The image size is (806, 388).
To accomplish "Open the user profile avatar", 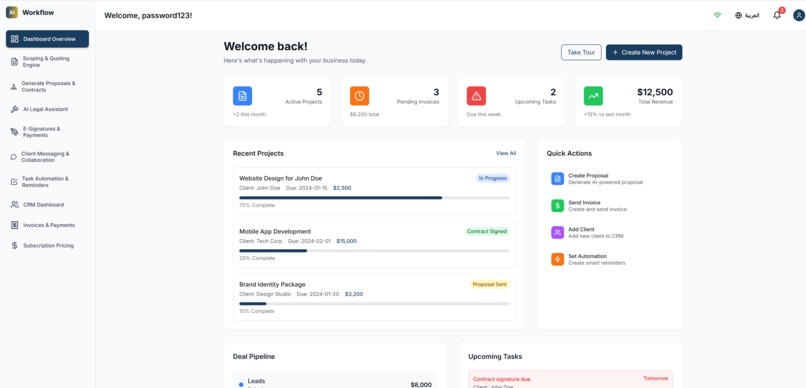I will point(798,15).
